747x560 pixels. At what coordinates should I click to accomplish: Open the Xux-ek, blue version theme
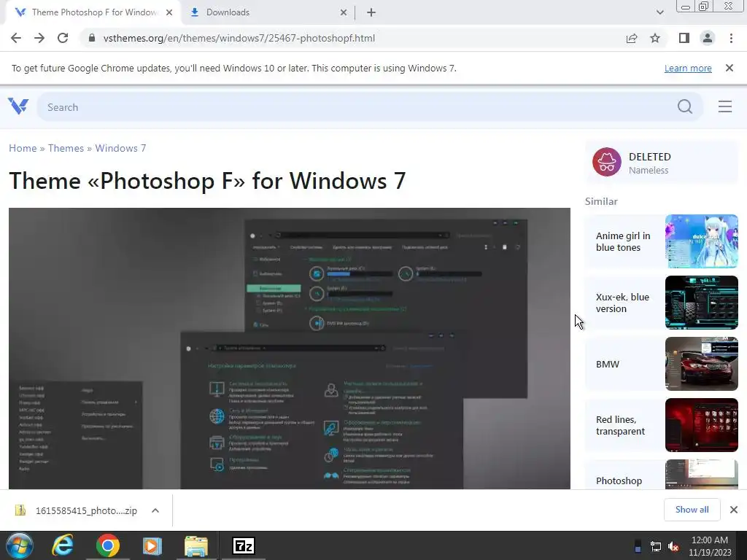pyautogui.click(x=623, y=303)
